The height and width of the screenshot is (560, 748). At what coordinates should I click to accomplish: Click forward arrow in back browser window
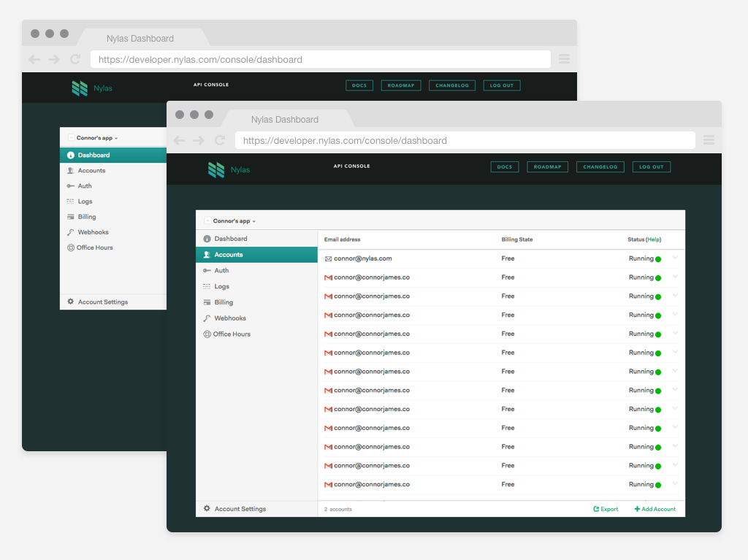(x=54, y=59)
